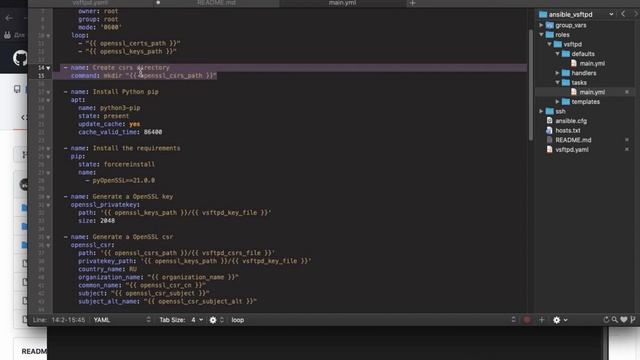Image resolution: width=640 pixels, height=360 pixels.
Task: Click the SCM branch icon in footer
Action: 633,320
